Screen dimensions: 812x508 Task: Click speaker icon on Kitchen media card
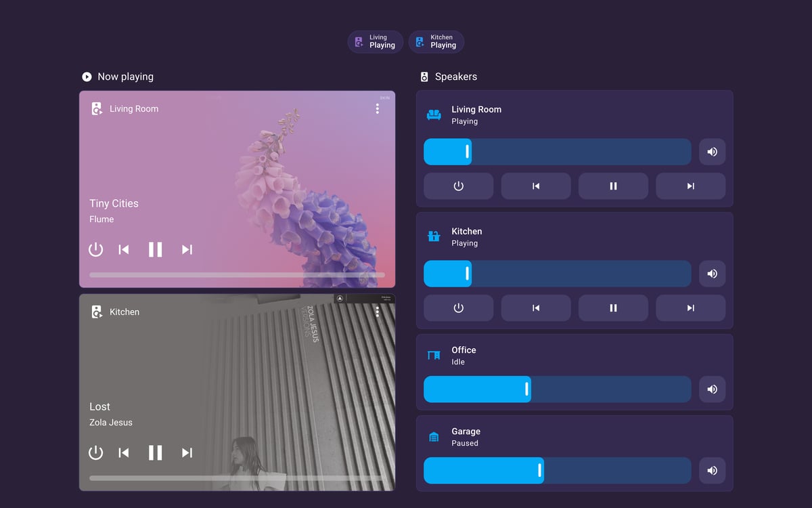coord(97,312)
